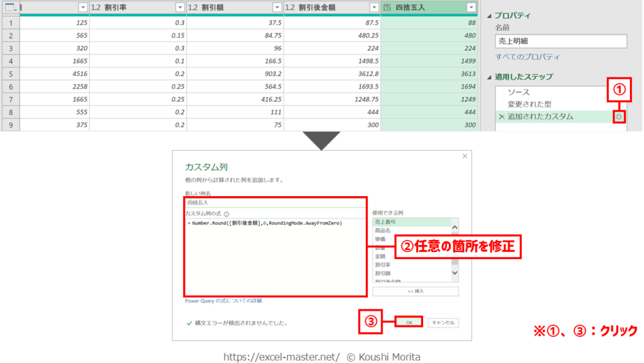Open the Power Query の式についての詳細 link

pyautogui.click(x=223, y=300)
